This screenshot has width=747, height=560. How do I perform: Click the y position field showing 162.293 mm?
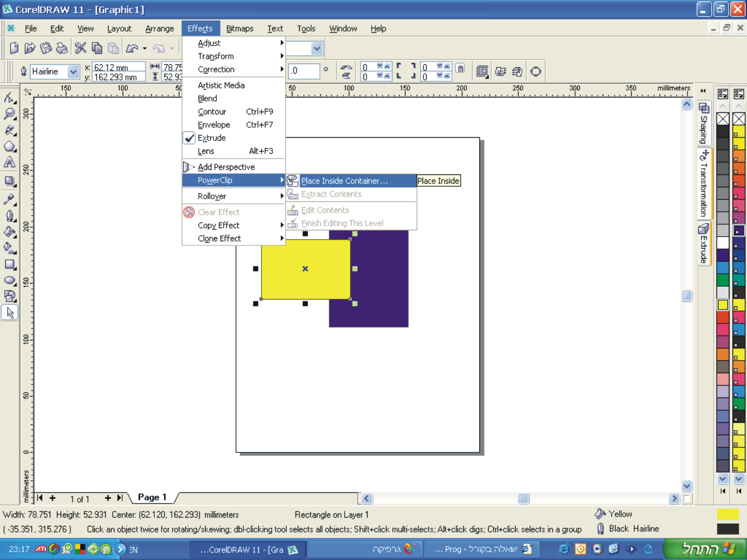point(118,77)
